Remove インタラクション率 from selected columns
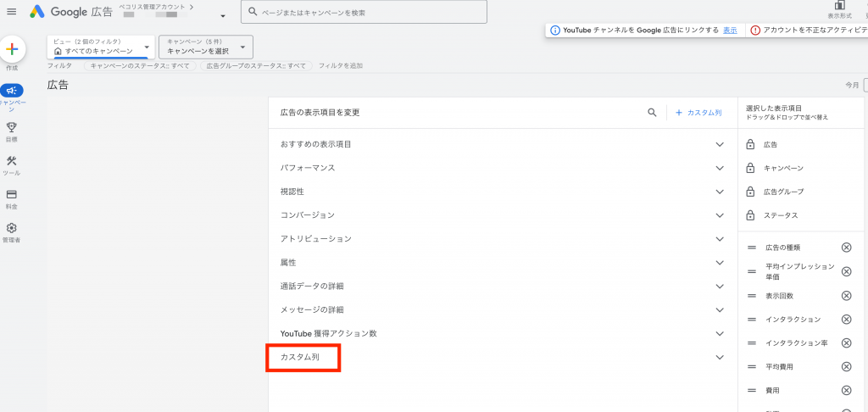 coord(846,342)
